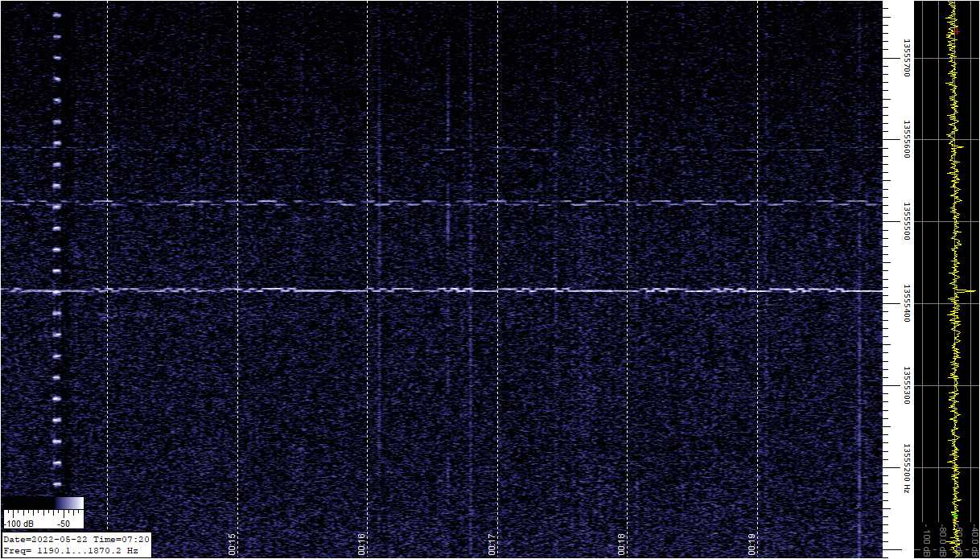Click the 00:19 time axis label
The height and width of the screenshot is (559, 980).
[x=752, y=545]
